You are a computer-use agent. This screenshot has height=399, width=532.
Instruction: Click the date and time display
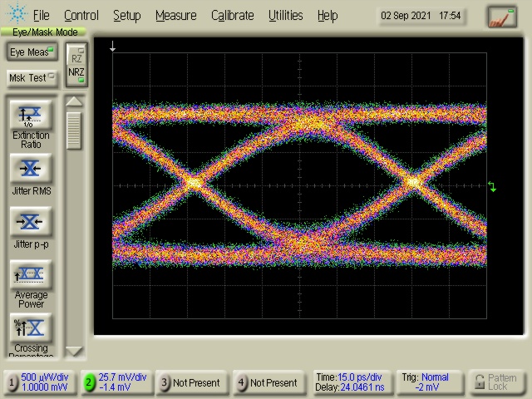pos(422,16)
